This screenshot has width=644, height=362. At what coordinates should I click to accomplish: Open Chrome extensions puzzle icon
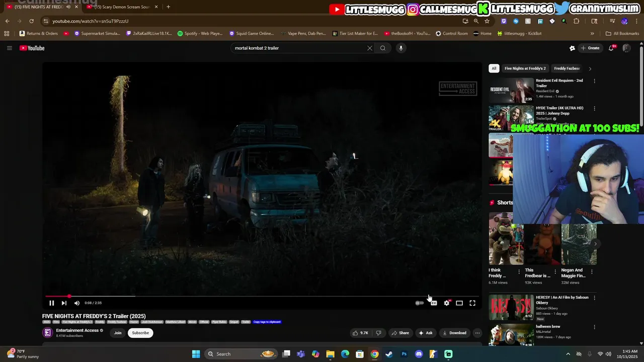click(577, 21)
